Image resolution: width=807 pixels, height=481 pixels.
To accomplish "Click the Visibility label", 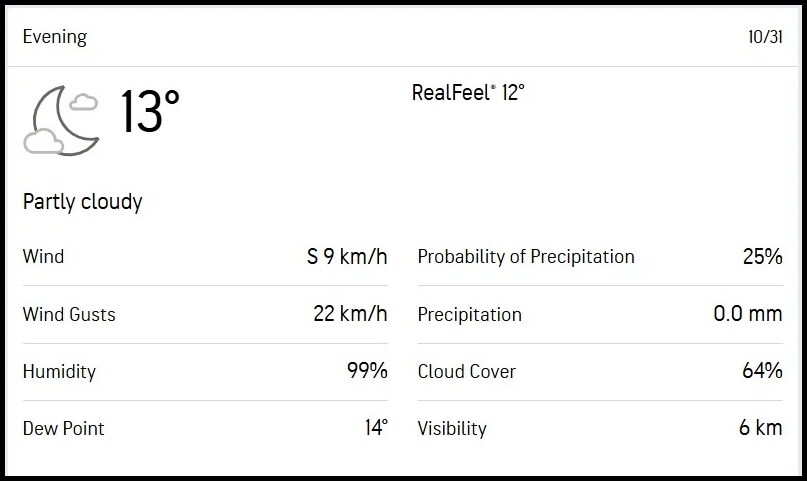I will tap(452, 429).
